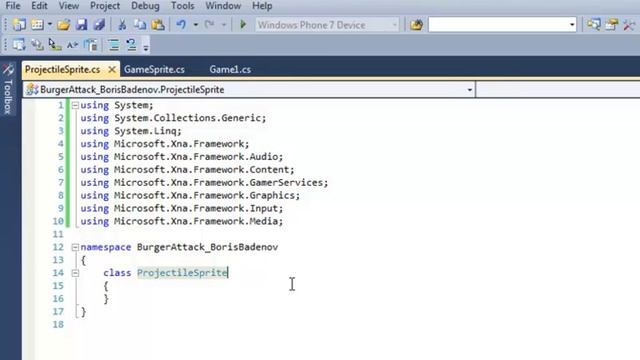The image size is (640, 360).
Task: Click the first icon in the second toolbar row
Action: point(19,44)
